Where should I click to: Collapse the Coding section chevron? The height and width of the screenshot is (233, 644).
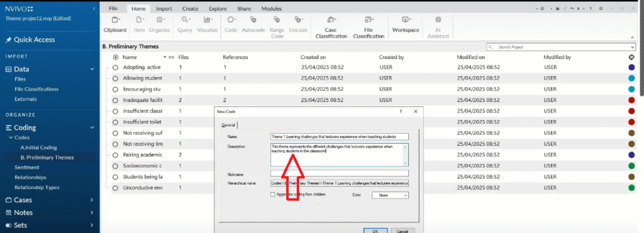point(92,127)
